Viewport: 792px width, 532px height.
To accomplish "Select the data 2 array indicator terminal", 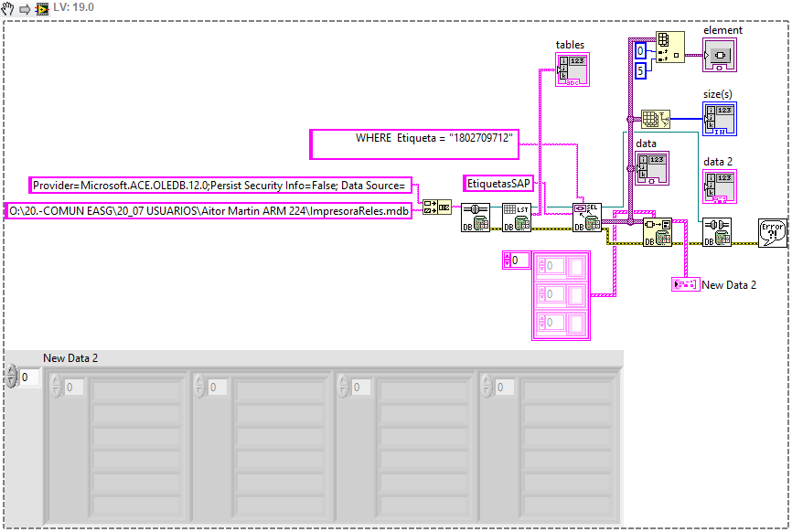I will coord(720,186).
